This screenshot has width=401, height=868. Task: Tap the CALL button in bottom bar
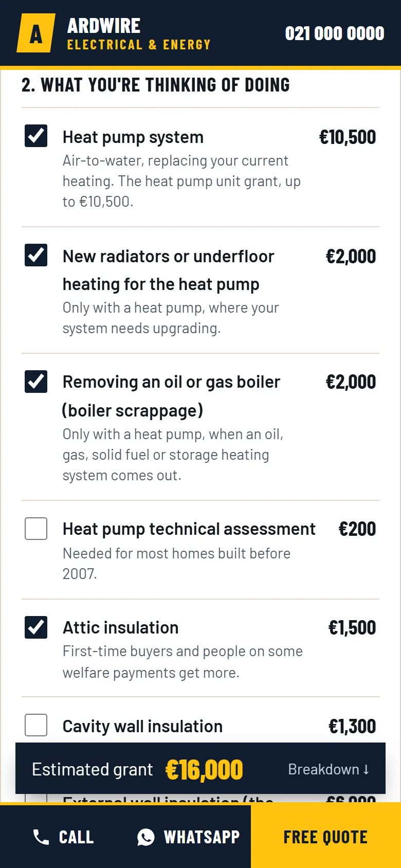click(x=63, y=837)
